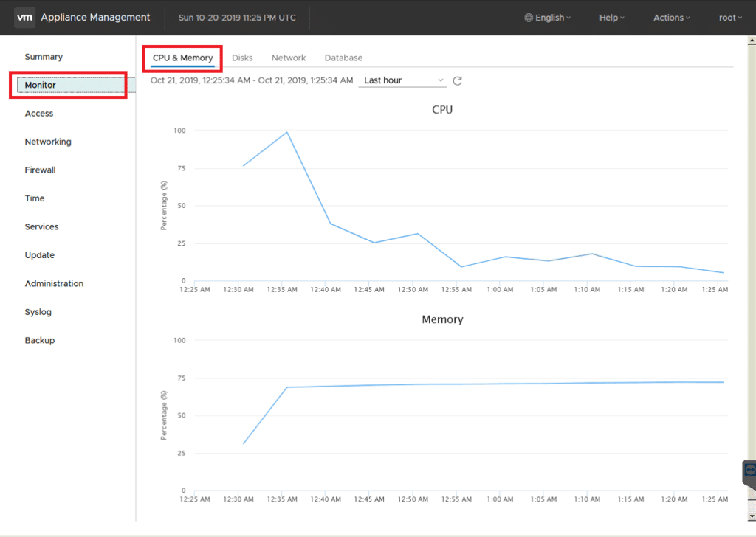Open the root user menu
Screen dimensions: 756x537
pyautogui.click(x=730, y=18)
